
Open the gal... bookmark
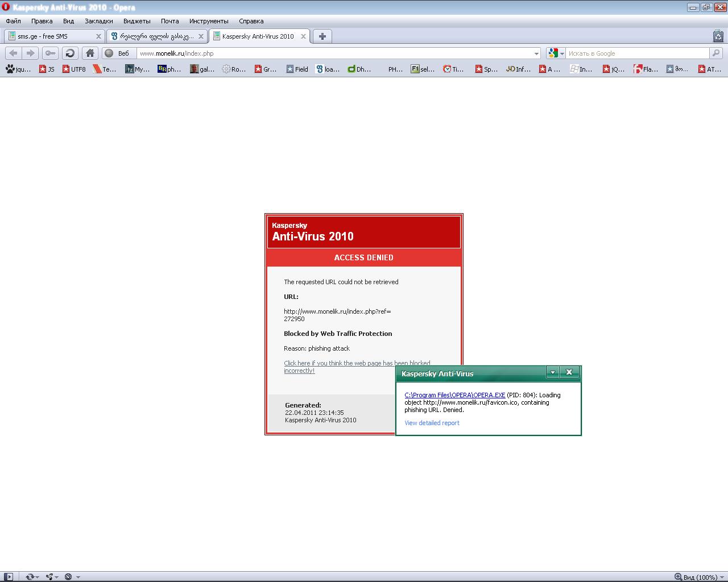(x=202, y=69)
